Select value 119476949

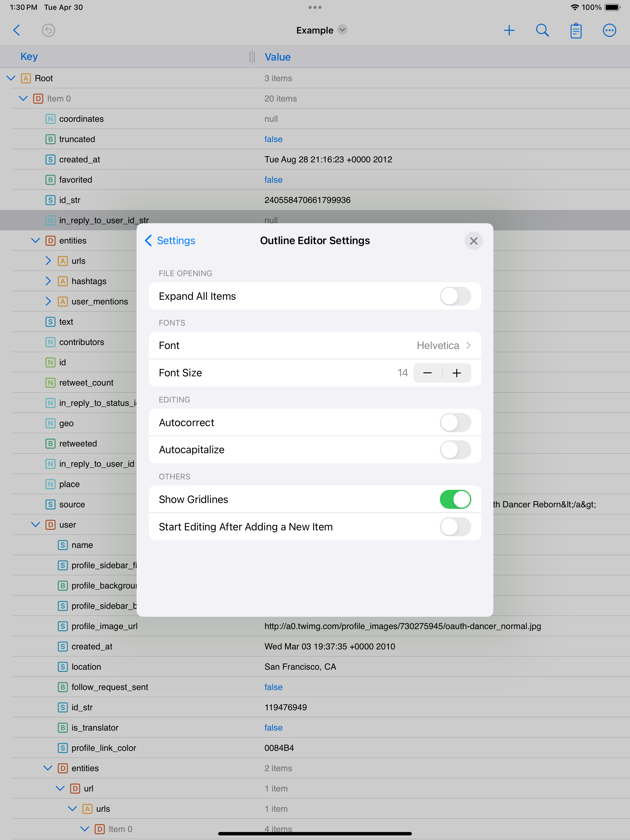[285, 707]
